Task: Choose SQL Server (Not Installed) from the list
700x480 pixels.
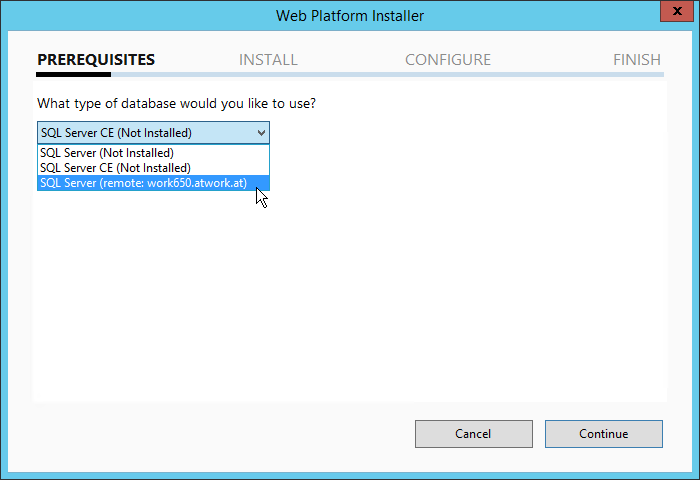Action: pyautogui.click(x=107, y=153)
